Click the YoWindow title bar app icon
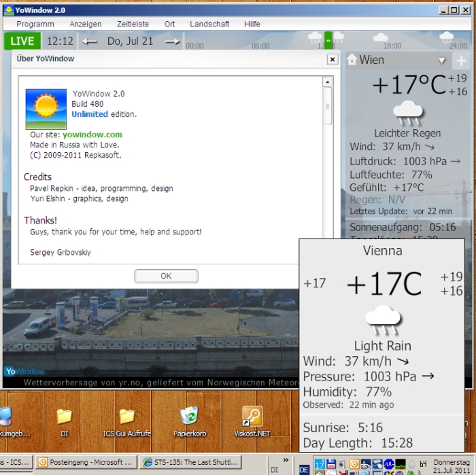This screenshot has height=475, width=476. 9,10
